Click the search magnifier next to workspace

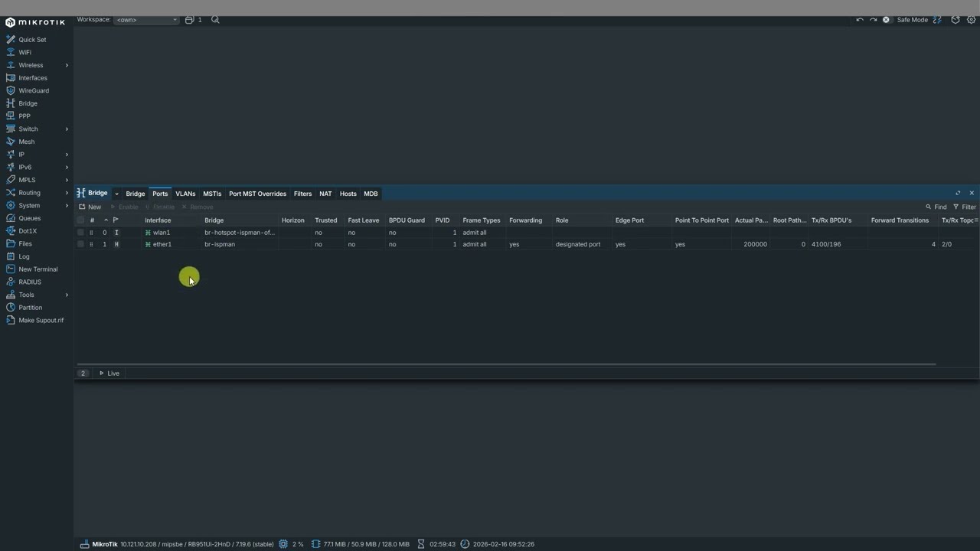[x=215, y=20]
